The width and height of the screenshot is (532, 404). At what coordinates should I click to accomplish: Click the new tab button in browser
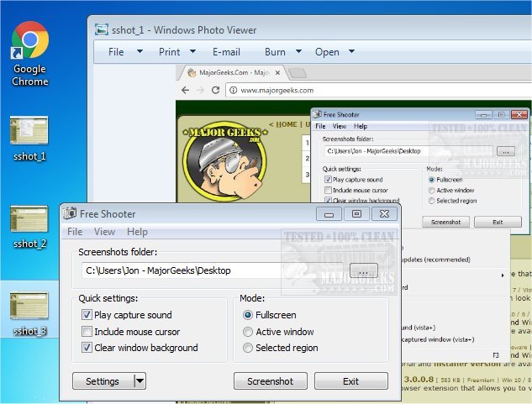pos(298,72)
